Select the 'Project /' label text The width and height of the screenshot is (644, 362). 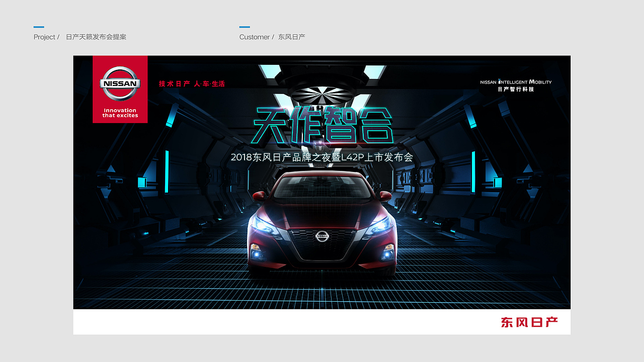pyautogui.click(x=47, y=37)
